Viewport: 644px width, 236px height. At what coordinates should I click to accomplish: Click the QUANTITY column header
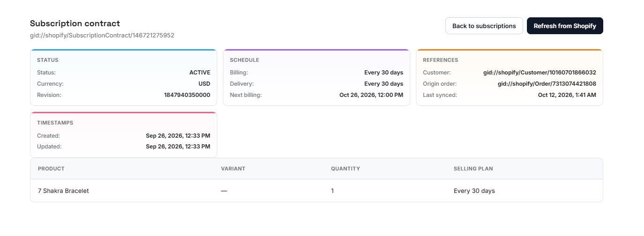click(x=346, y=169)
